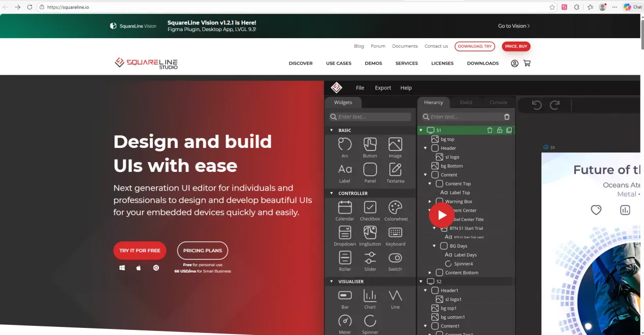Click the Windows platform icon
Viewport: 644px width, 335px height.
coord(122,268)
